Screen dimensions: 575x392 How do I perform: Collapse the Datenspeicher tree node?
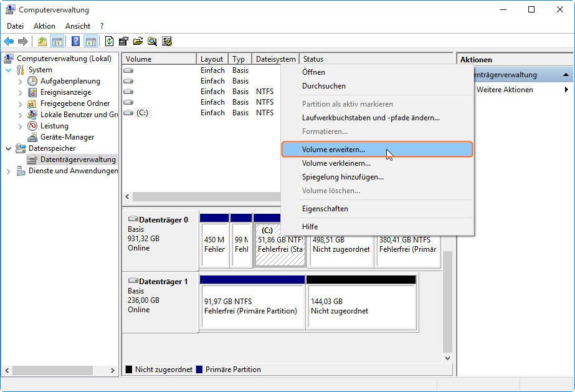click(x=9, y=148)
